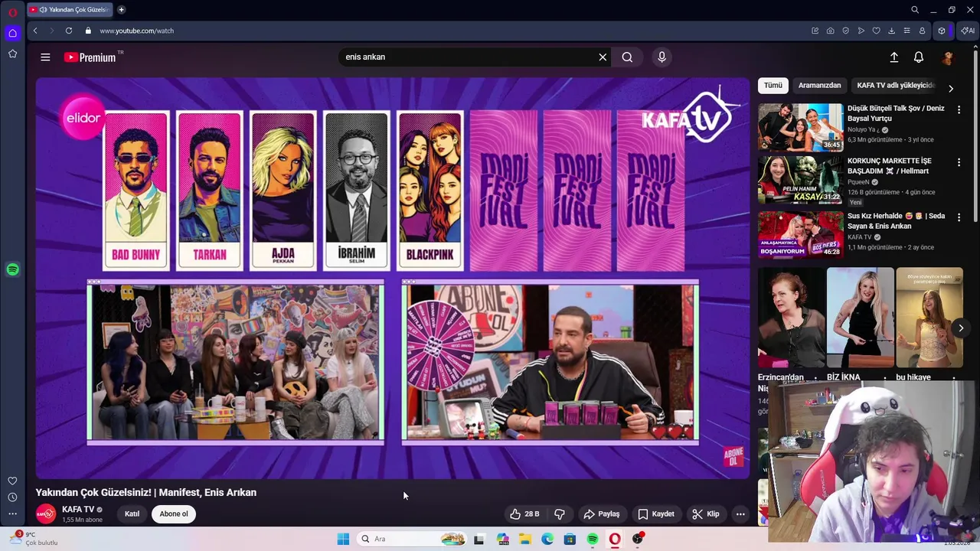The image size is (980, 551).
Task: Like the video with 28 B likes
Action: point(525,514)
